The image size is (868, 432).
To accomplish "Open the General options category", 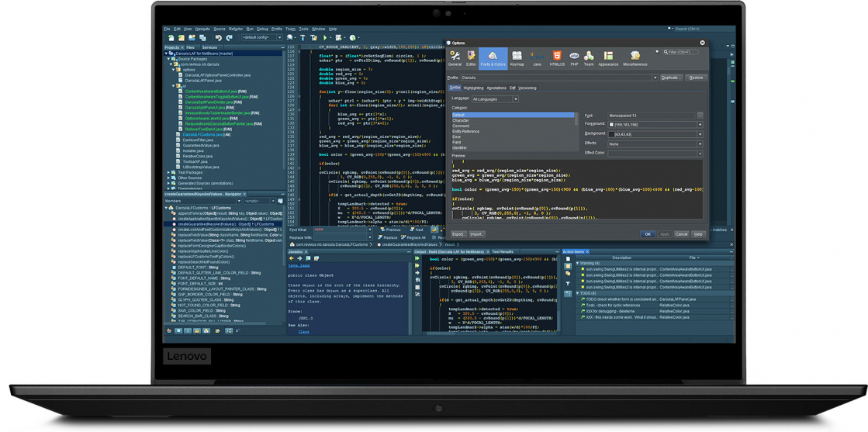I will tap(455, 58).
